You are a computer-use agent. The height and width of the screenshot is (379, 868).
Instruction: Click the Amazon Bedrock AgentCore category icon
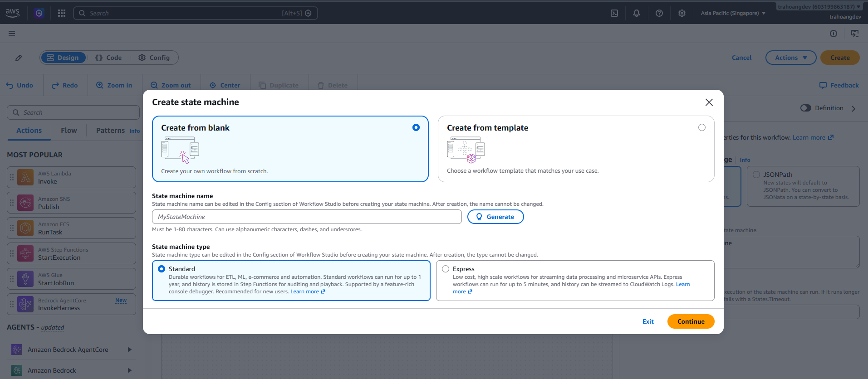[17, 350]
